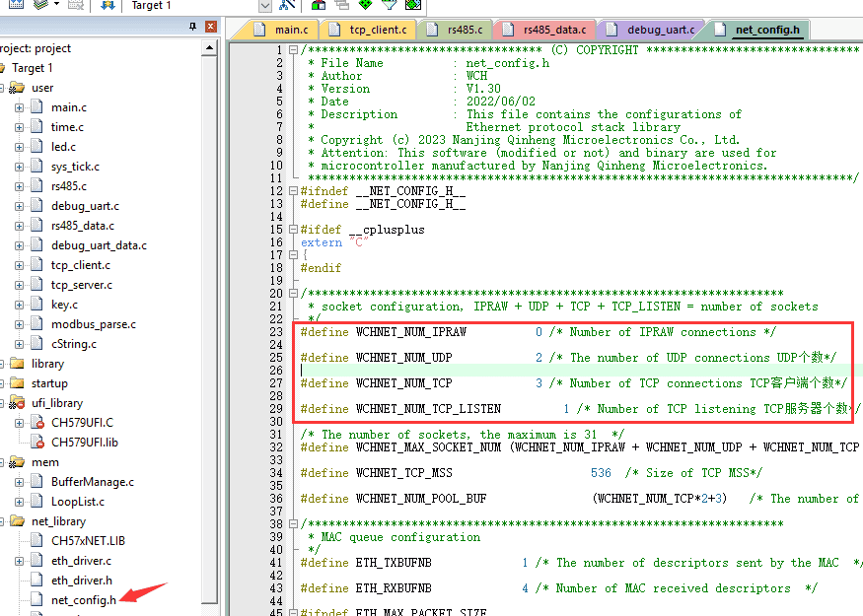
Task: Collapse the #ifndef __NET_CONFIG_H__ code fold
Action: tap(292, 191)
